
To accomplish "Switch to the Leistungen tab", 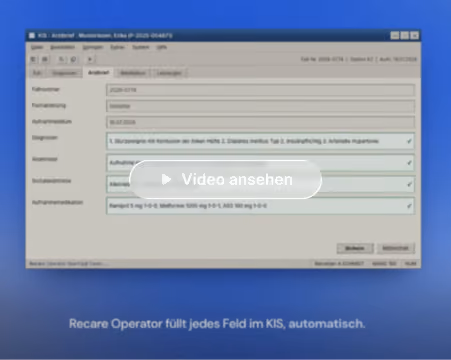I will coord(169,73).
